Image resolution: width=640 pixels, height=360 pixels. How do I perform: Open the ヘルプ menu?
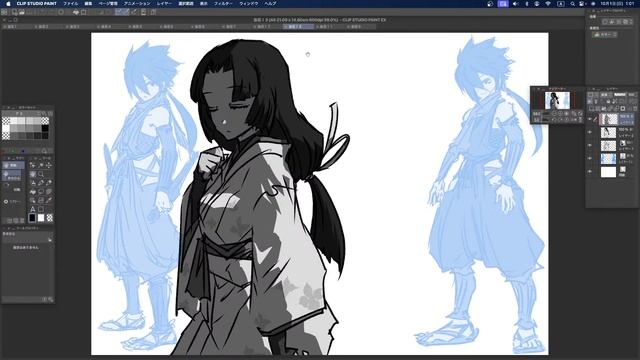click(270, 3)
